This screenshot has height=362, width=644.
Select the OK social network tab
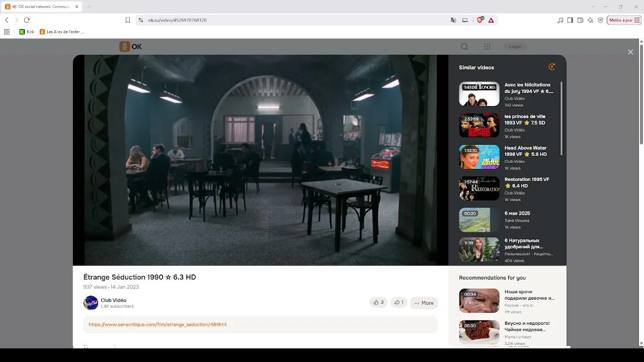[x=42, y=7]
